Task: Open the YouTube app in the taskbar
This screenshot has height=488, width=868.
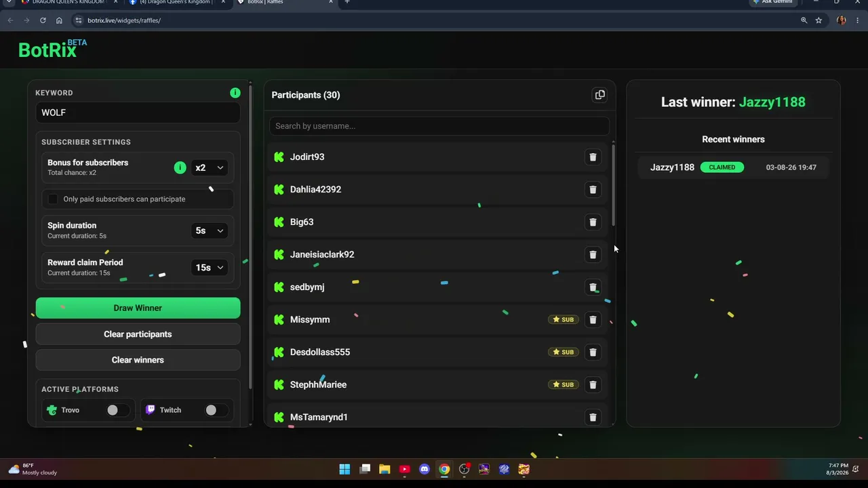Action: click(x=405, y=469)
